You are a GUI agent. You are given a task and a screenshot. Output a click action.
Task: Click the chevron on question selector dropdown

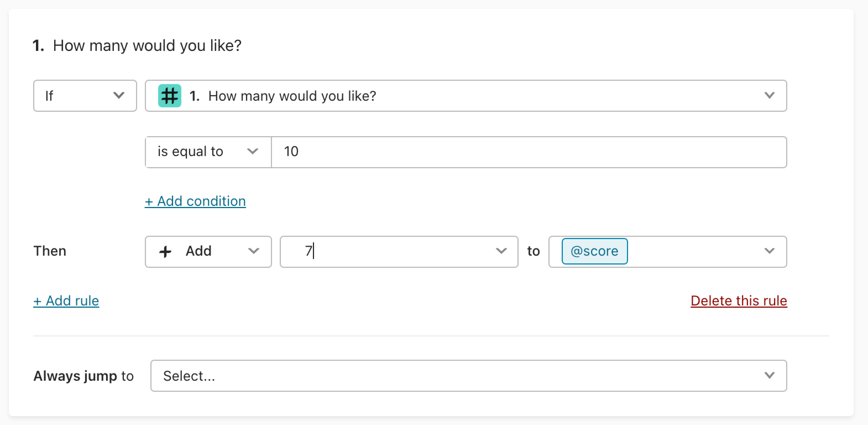pyautogui.click(x=769, y=95)
